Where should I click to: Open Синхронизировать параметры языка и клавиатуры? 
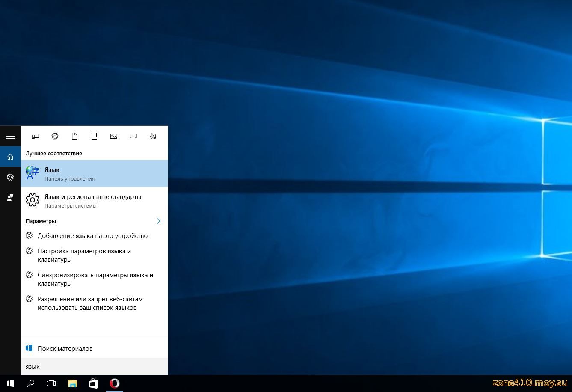tap(95, 279)
